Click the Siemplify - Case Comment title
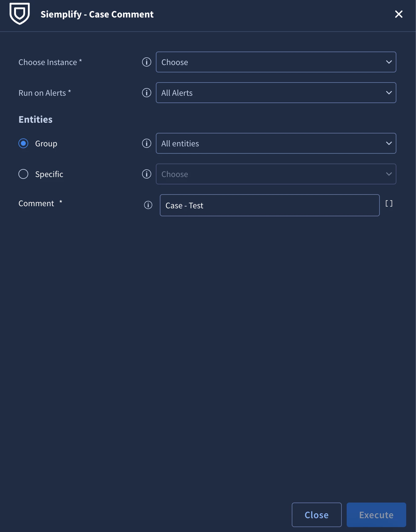Image resolution: width=416 pixels, height=532 pixels. (x=97, y=14)
